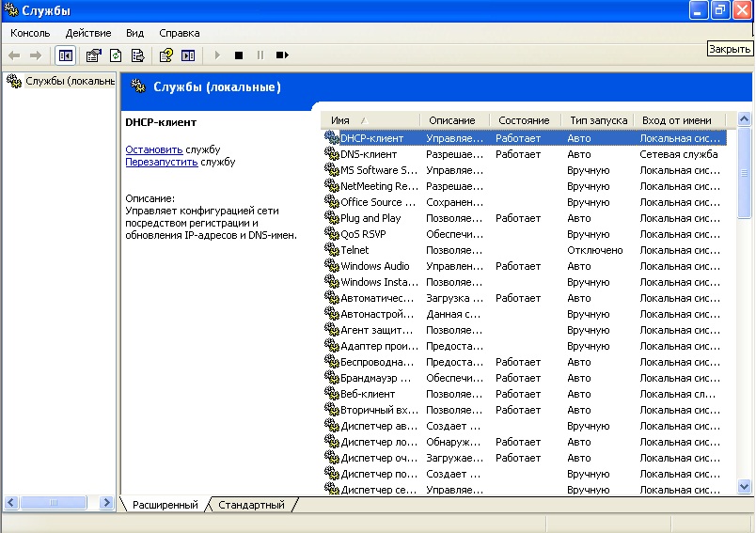This screenshot has width=756, height=533.
Task: Toggle the action pane toolbar icon
Action: point(188,55)
